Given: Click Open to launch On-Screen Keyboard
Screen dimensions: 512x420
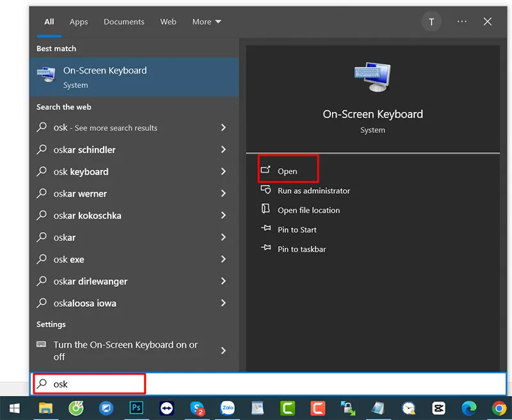Looking at the screenshot, I should coord(287,171).
